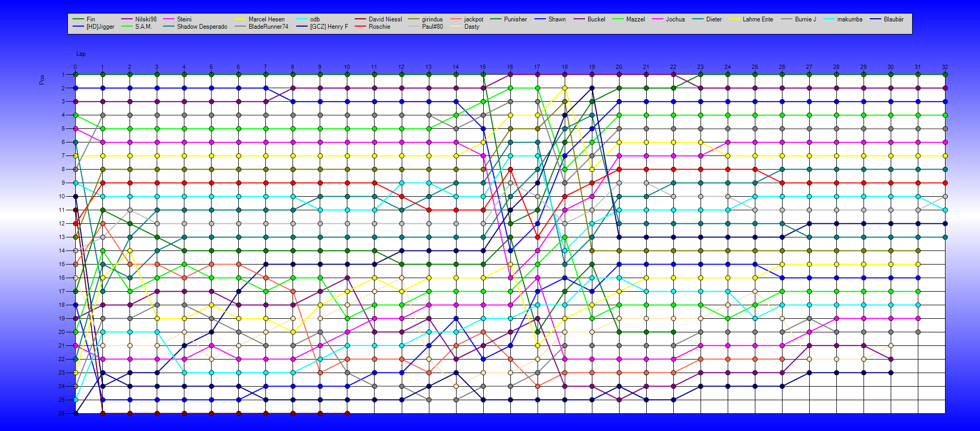
Task: Click lap number 20 on the axis
Action: point(619,67)
